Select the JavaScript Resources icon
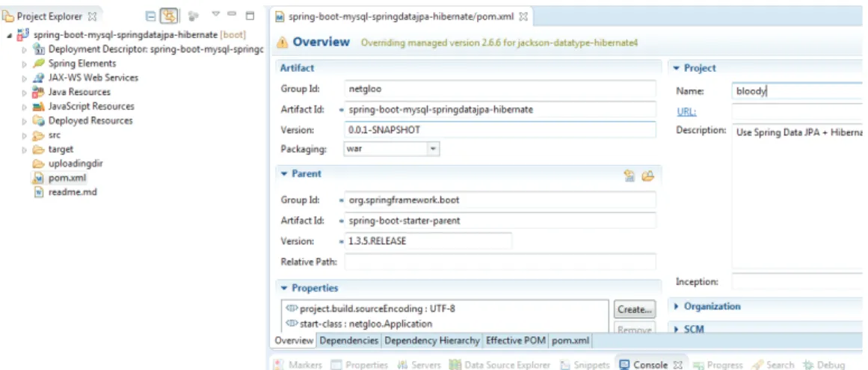 click(x=38, y=106)
